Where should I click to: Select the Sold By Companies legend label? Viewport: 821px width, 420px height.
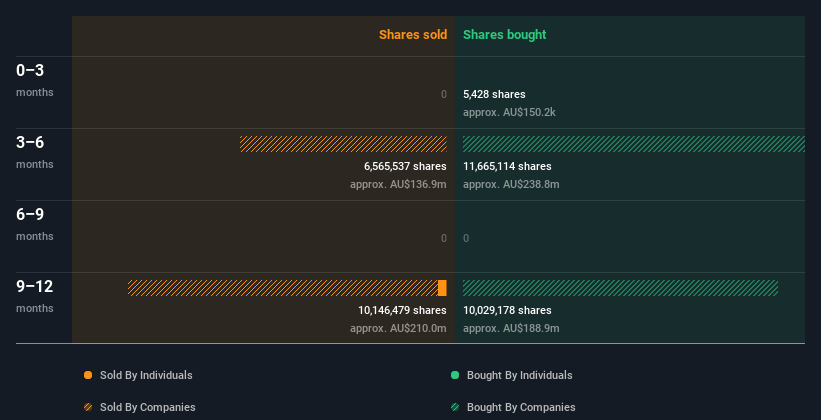[148, 407]
